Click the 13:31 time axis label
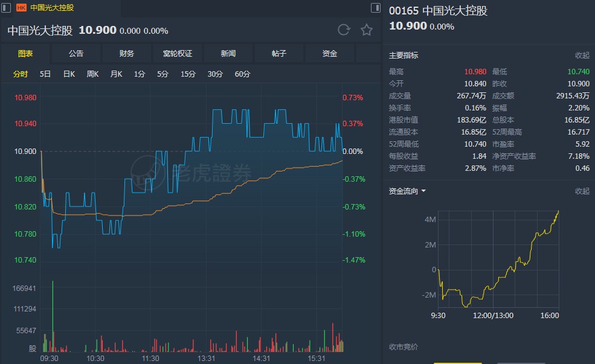The image size is (595, 364). [x=206, y=359]
